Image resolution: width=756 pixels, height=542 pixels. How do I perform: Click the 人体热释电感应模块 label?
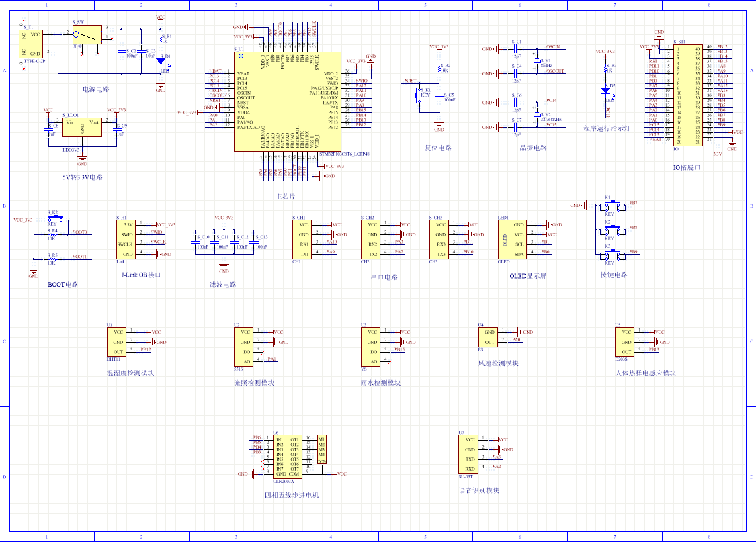click(x=646, y=373)
